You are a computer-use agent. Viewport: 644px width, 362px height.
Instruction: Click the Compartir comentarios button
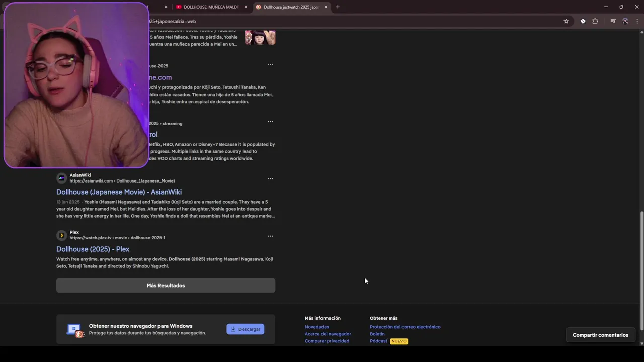(600, 335)
